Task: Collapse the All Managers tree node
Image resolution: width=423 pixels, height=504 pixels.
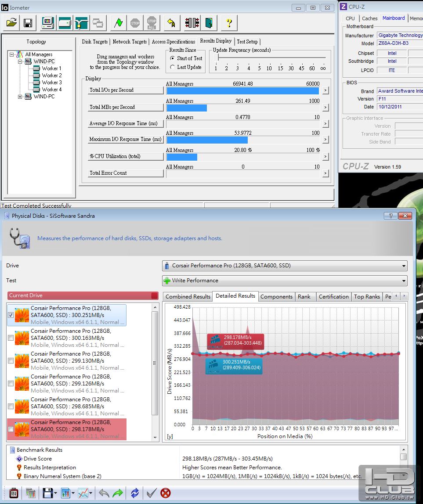Action: click(x=11, y=54)
